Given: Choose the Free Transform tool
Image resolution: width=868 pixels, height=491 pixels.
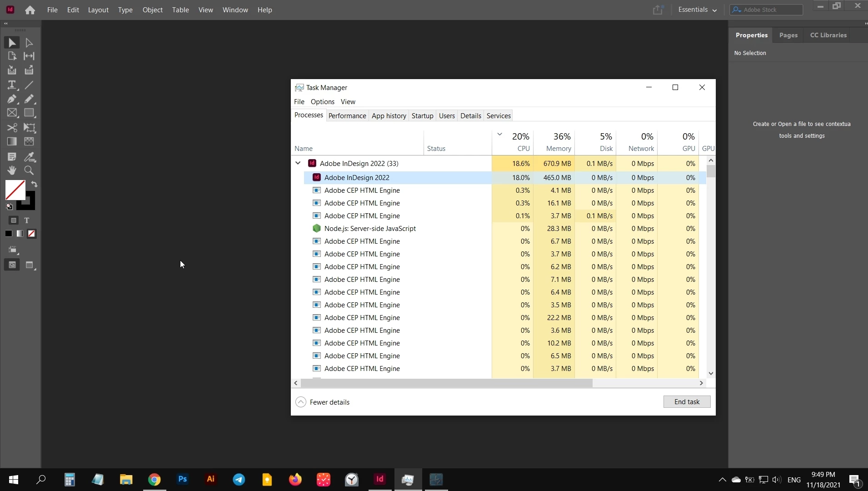Looking at the screenshot, I should 29,128.
